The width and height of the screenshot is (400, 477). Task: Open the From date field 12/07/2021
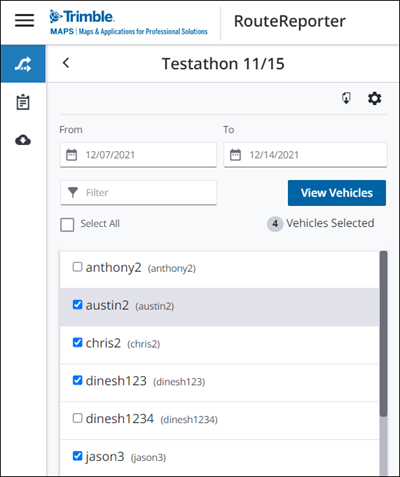pos(138,155)
